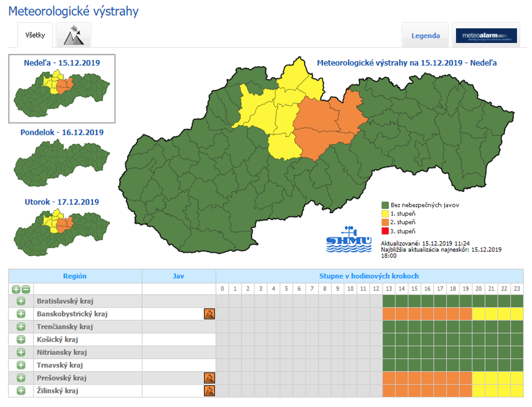
Task: Expand all regions with the plus icon
Action: click(x=16, y=289)
